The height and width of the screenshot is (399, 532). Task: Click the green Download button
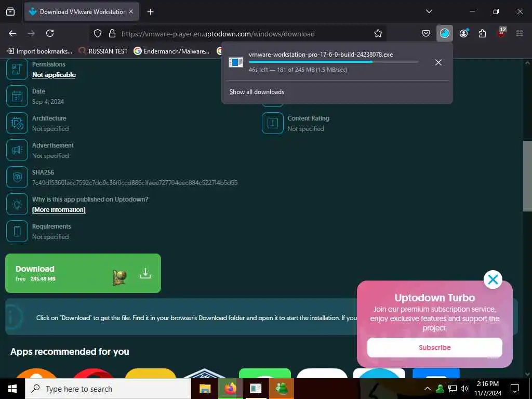[83, 273]
